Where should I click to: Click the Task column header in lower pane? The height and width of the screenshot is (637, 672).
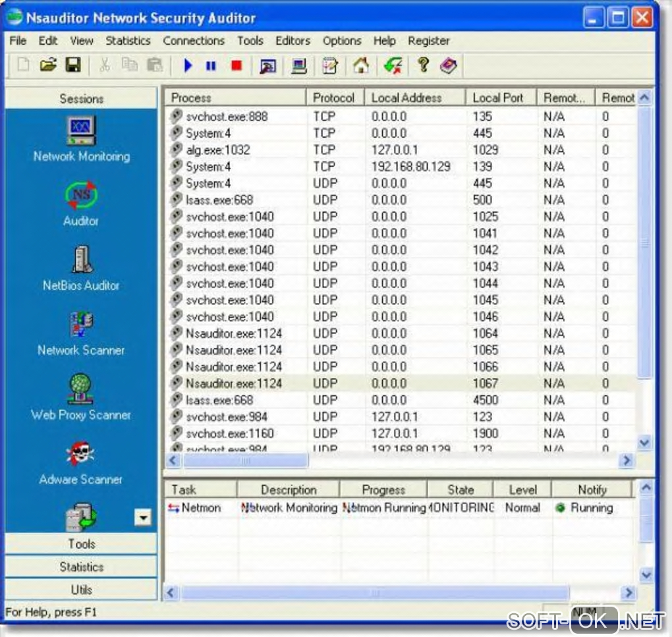pyautogui.click(x=200, y=489)
